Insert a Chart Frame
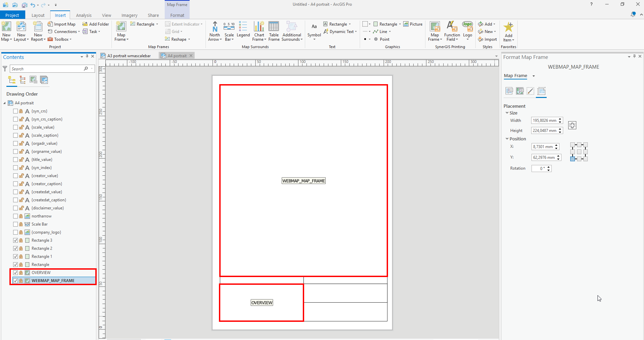This screenshot has height=340, width=644. (259, 31)
